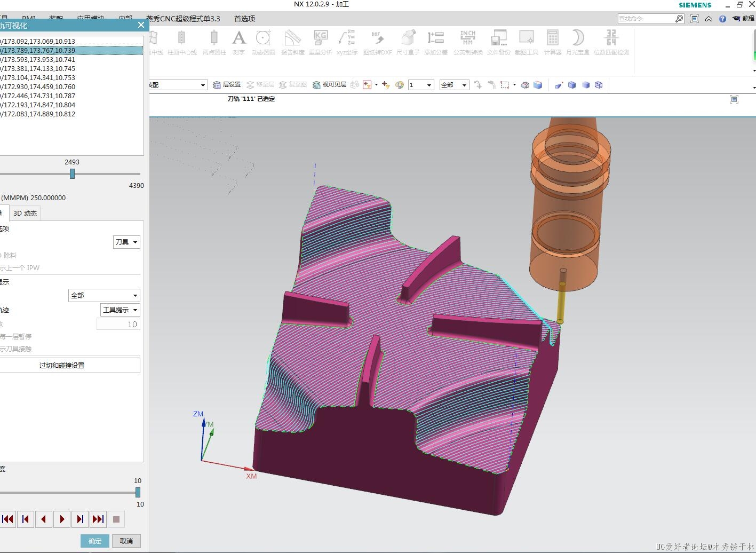Image resolution: width=756 pixels, height=553 pixels.
Task: Click the fit view icon in the viewport corner
Action: coord(734,99)
